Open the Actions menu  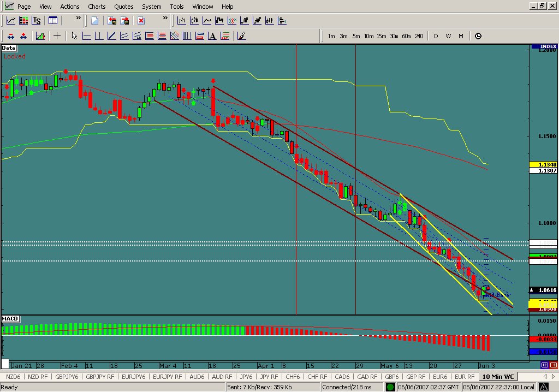pos(69,7)
